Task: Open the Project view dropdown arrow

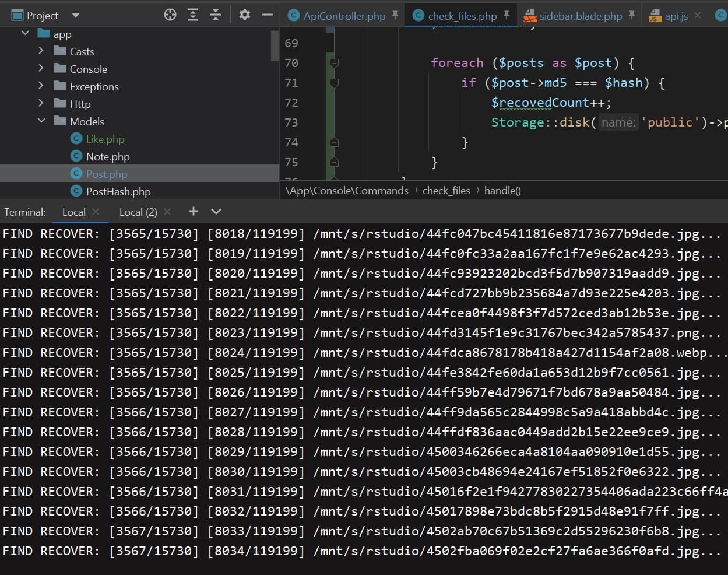Action: pos(76,16)
